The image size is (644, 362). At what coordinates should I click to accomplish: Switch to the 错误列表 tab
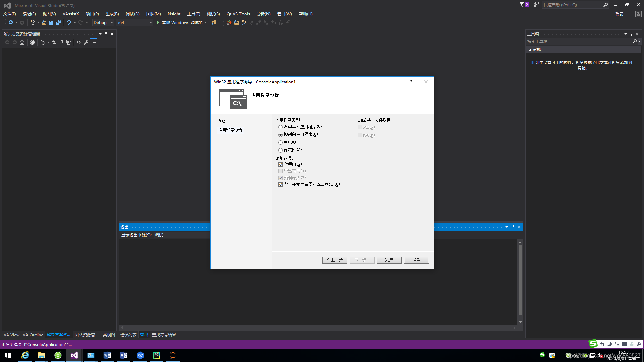(128, 335)
